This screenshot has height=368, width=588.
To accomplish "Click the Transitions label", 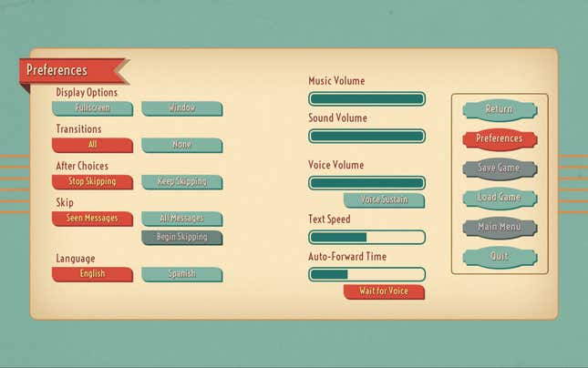I will tap(78, 129).
